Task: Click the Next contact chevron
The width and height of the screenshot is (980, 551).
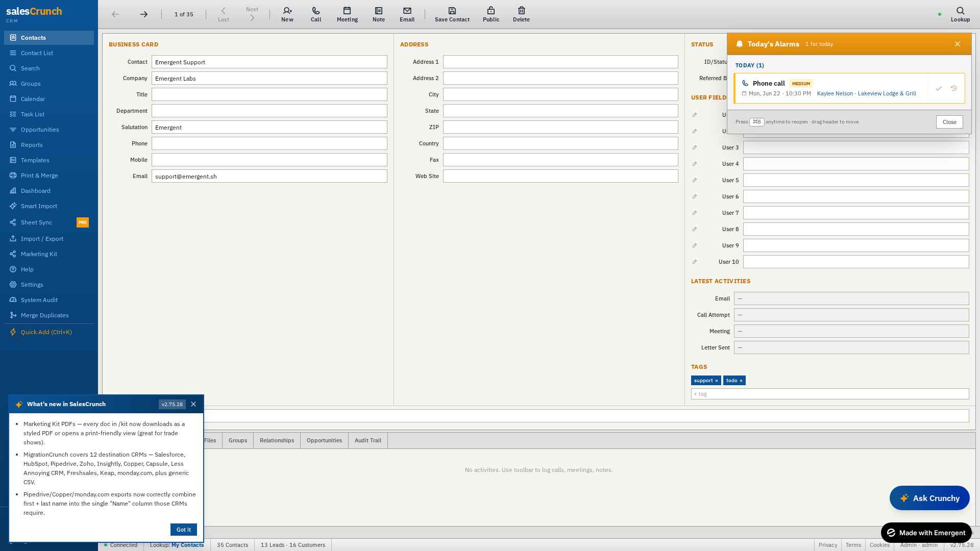Action: (x=252, y=14)
